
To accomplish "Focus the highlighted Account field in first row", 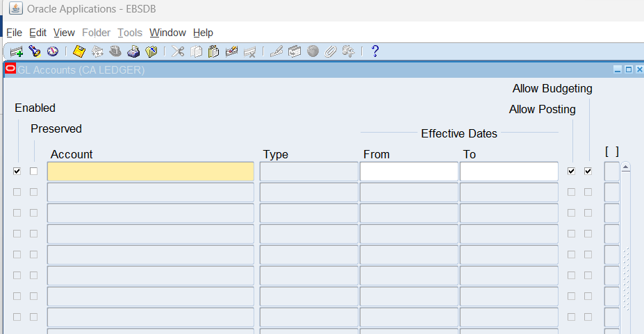I will click(x=151, y=172).
